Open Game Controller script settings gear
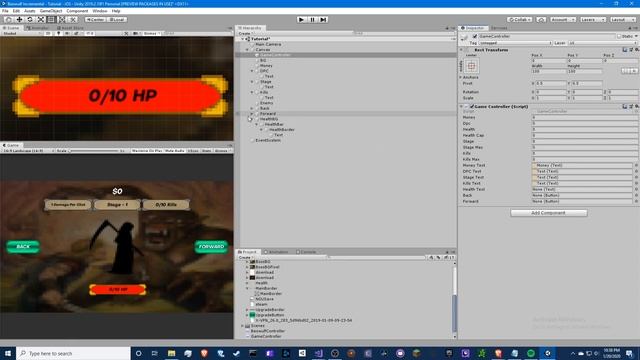 [636, 106]
